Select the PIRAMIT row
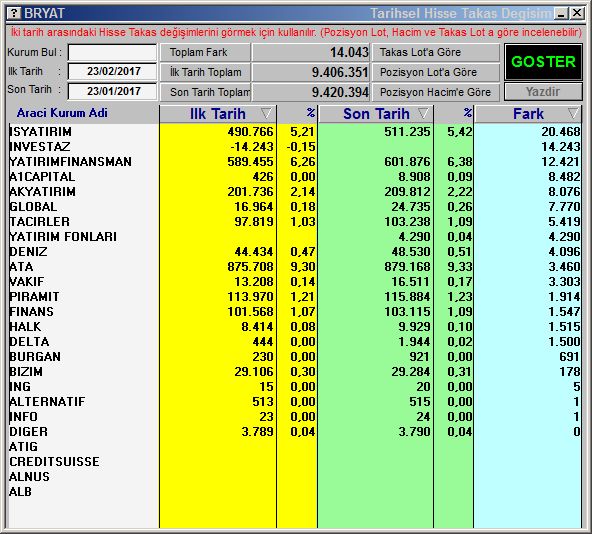 pyautogui.click(x=294, y=297)
